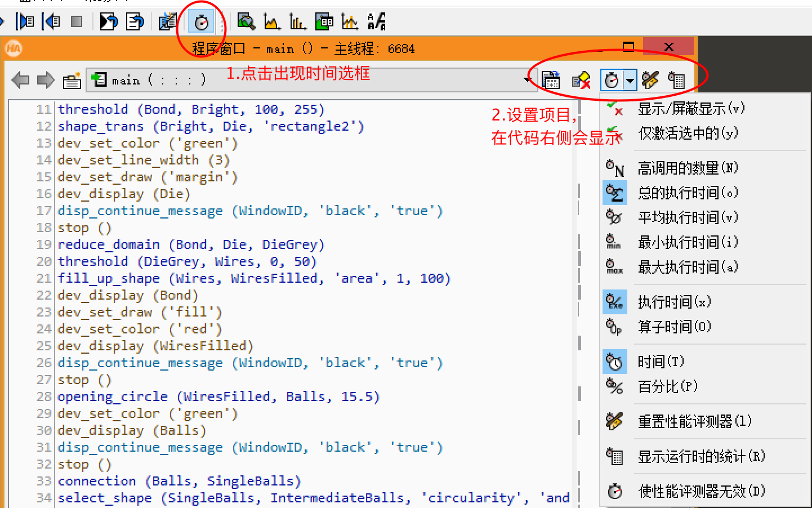Click the step-into icon in the top toolbar
Viewport: 812px width, 508px height.
(x=25, y=22)
